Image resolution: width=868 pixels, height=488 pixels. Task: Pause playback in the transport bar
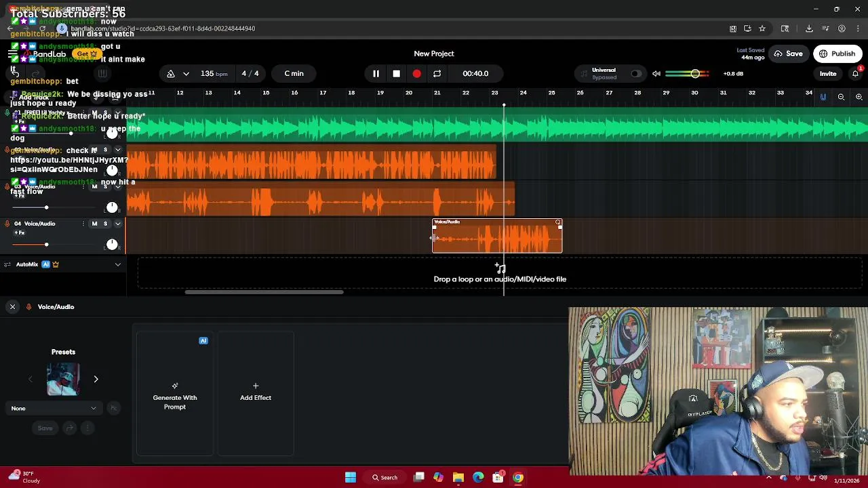[x=376, y=73]
